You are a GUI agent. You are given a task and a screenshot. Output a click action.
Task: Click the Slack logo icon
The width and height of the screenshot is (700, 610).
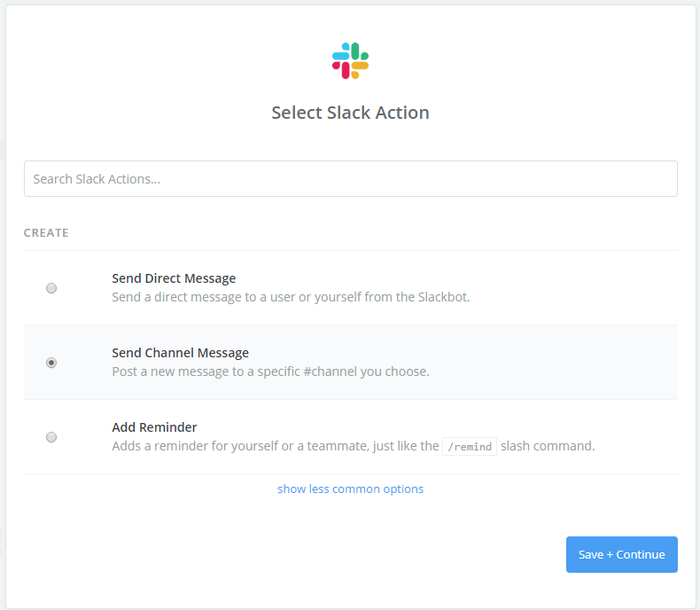[351, 60]
